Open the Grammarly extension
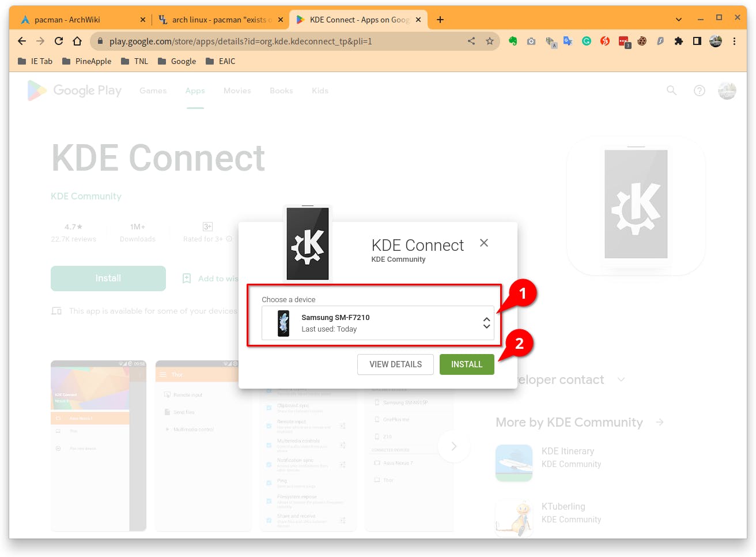 click(x=587, y=41)
